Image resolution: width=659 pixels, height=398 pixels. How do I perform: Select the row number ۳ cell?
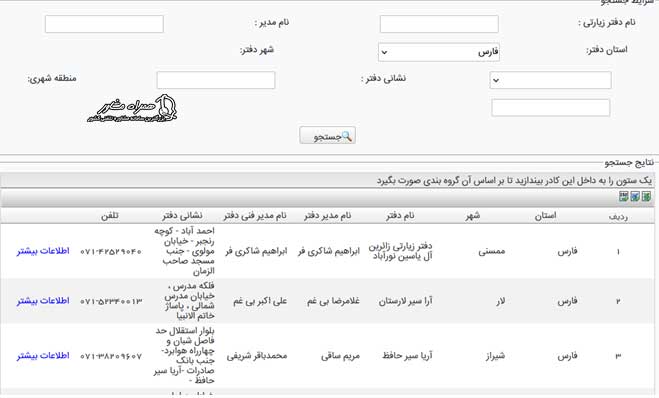pos(618,356)
